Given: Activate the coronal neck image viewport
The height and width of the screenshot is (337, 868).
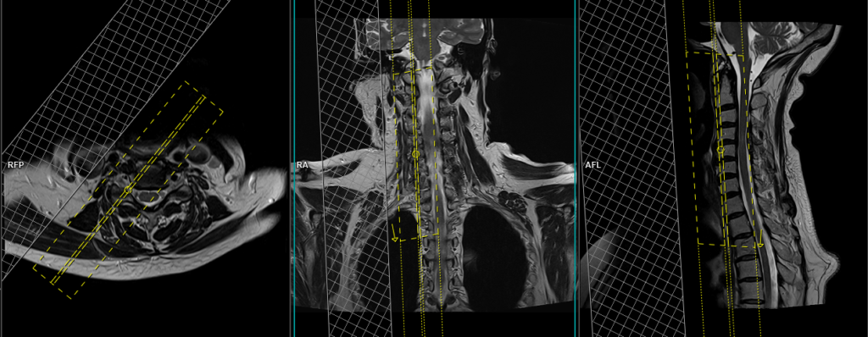Looking at the screenshot, I should pyautogui.click(x=435, y=168).
